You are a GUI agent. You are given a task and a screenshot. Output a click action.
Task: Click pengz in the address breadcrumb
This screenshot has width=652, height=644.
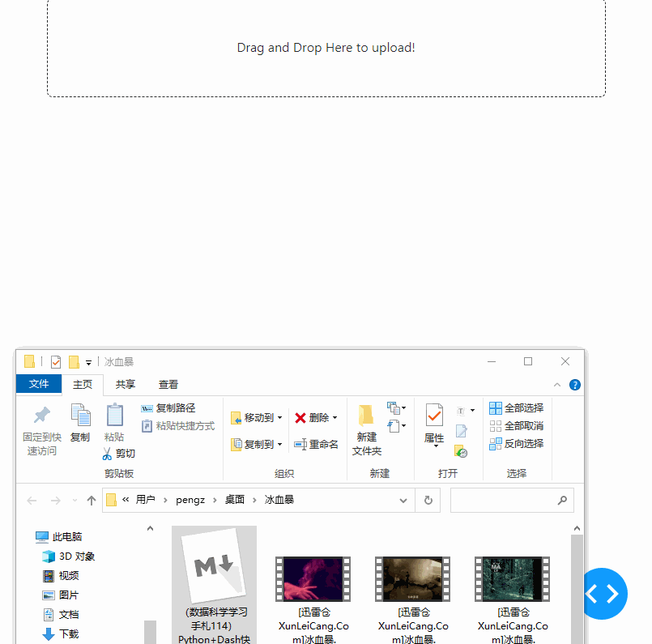(x=190, y=500)
